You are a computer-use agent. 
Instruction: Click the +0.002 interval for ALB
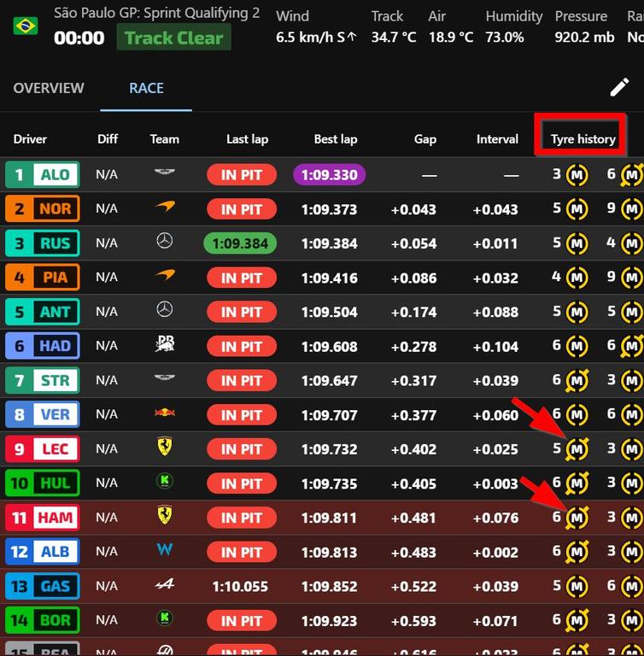[x=495, y=553]
